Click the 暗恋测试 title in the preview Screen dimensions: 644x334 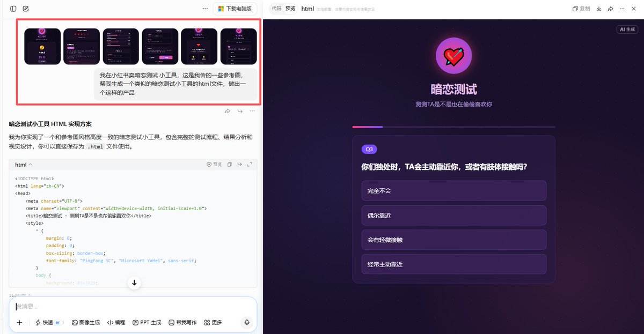[x=453, y=90]
